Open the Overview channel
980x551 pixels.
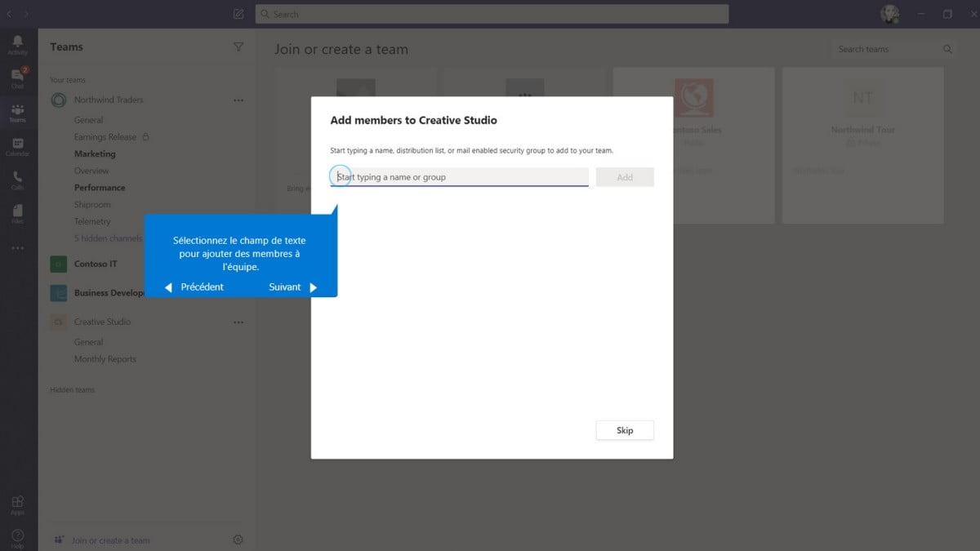[x=91, y=171]
